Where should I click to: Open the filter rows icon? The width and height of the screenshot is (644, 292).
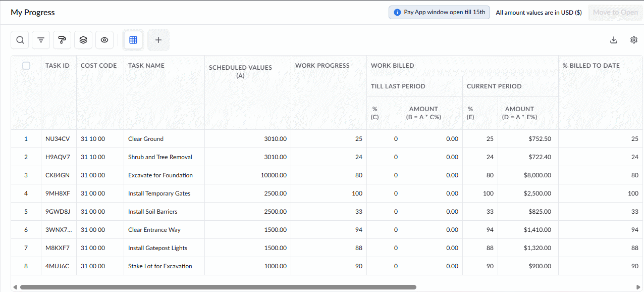click(41, 40)
